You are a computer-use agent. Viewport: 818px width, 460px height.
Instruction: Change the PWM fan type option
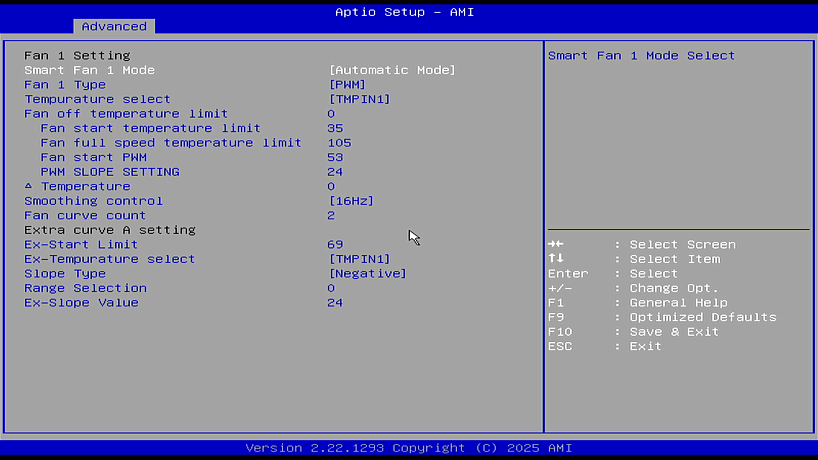347,84
